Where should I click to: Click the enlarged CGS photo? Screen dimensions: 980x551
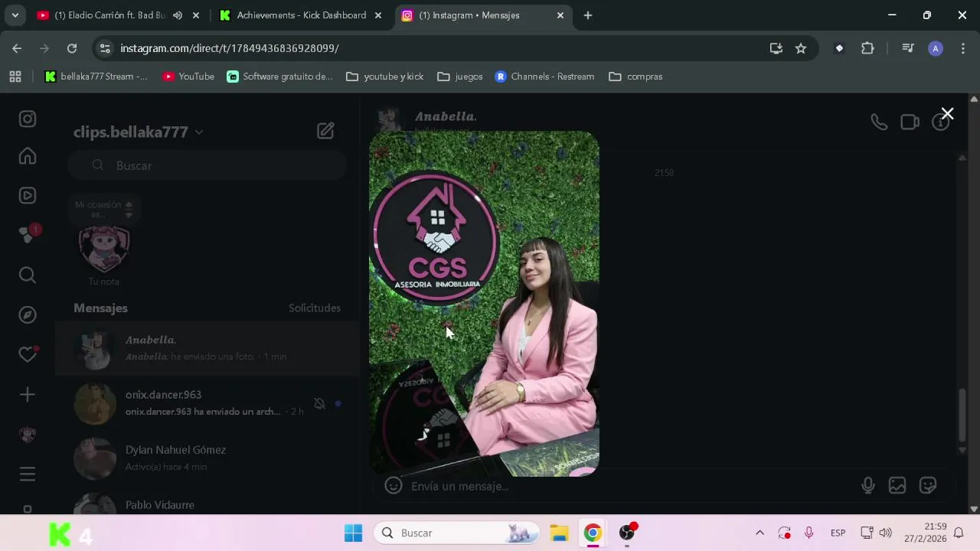click(x=484, y=304)
